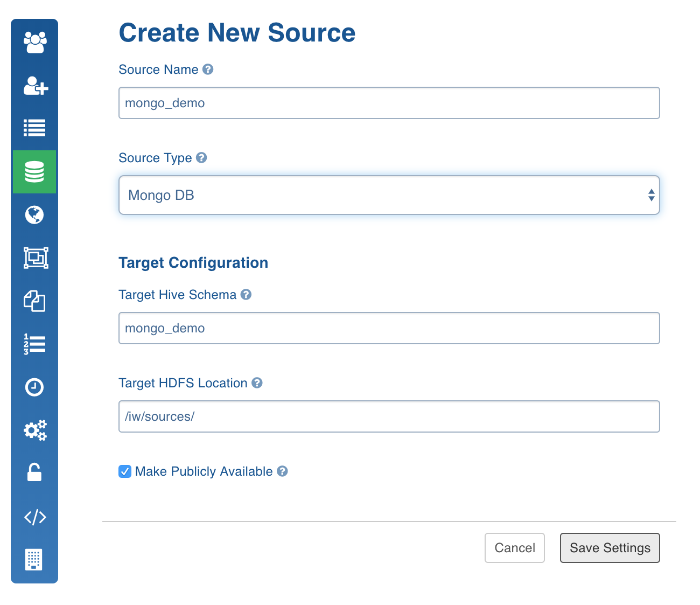Screen dimensions: 700x605
Task: Click the Target HDFS Location input field
Action: [389, 416]
